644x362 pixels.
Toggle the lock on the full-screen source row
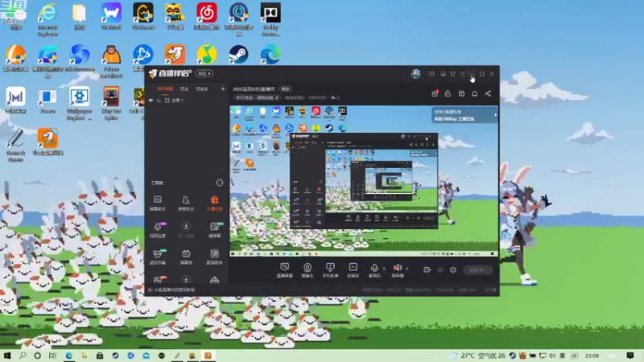159,101
